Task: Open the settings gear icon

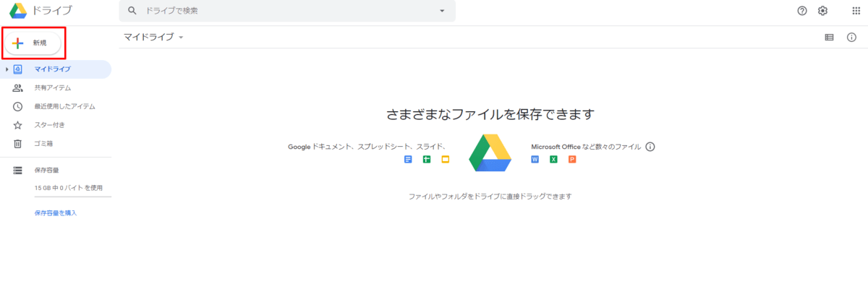Action: 822,11
